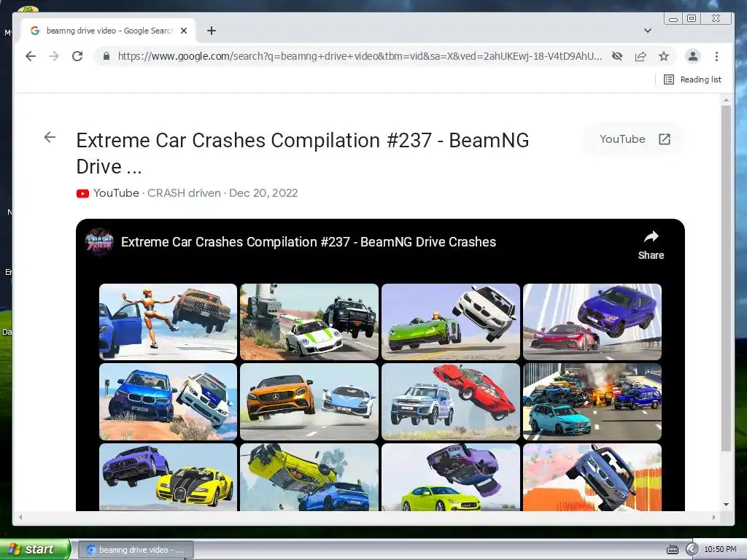Click the scrollbar down arrow
This screenshot has width=747, height=560.
(726, 505)
